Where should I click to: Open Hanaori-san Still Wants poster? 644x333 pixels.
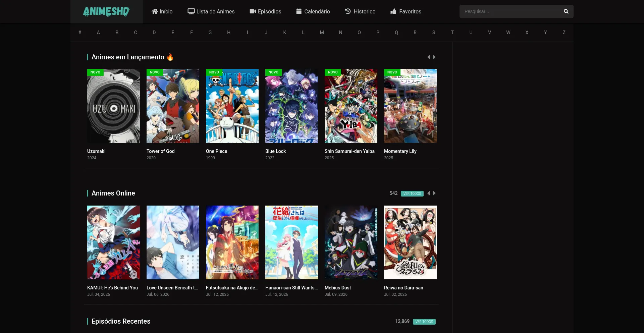click(x=291, y=242)
